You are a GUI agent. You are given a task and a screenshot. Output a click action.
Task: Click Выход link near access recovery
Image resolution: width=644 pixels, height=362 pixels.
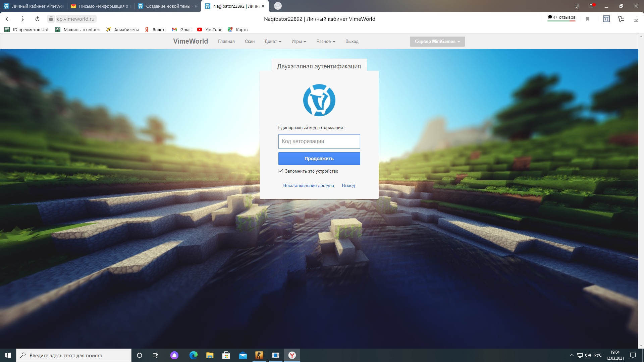pyautogui.click(x=348, y=185)
